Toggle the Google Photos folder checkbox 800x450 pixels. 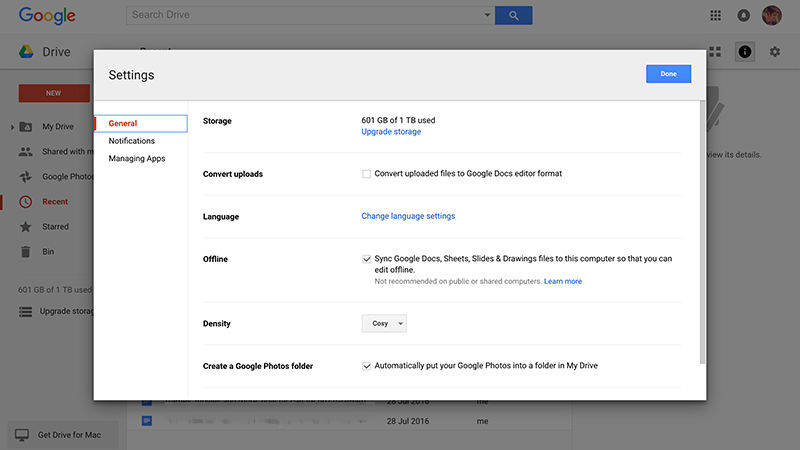[x=366, y=366]
